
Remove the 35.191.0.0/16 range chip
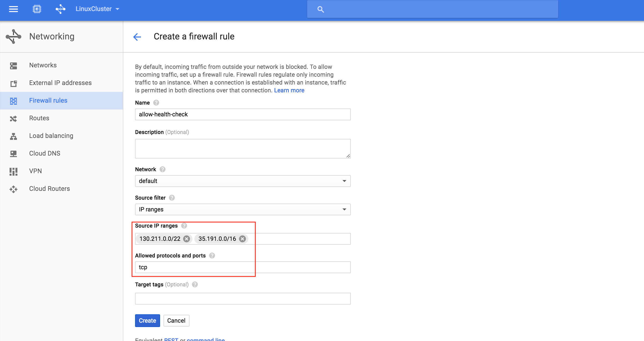click(242, 239)
